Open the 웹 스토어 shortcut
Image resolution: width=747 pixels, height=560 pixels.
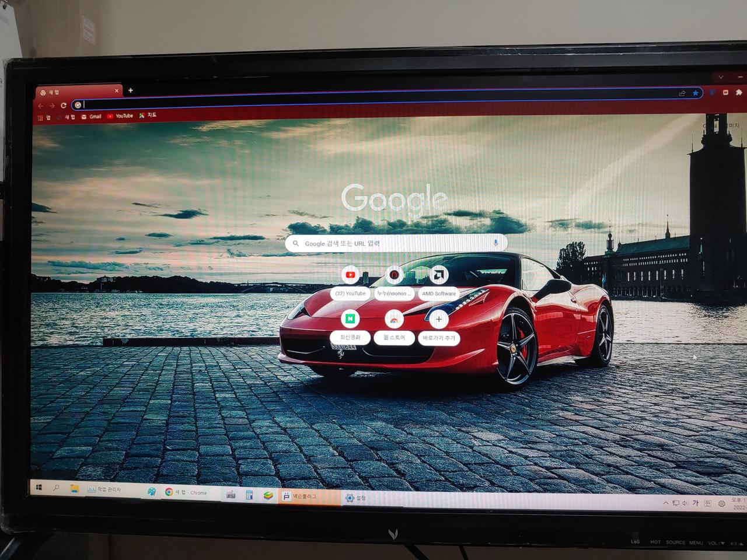point(394,320)
